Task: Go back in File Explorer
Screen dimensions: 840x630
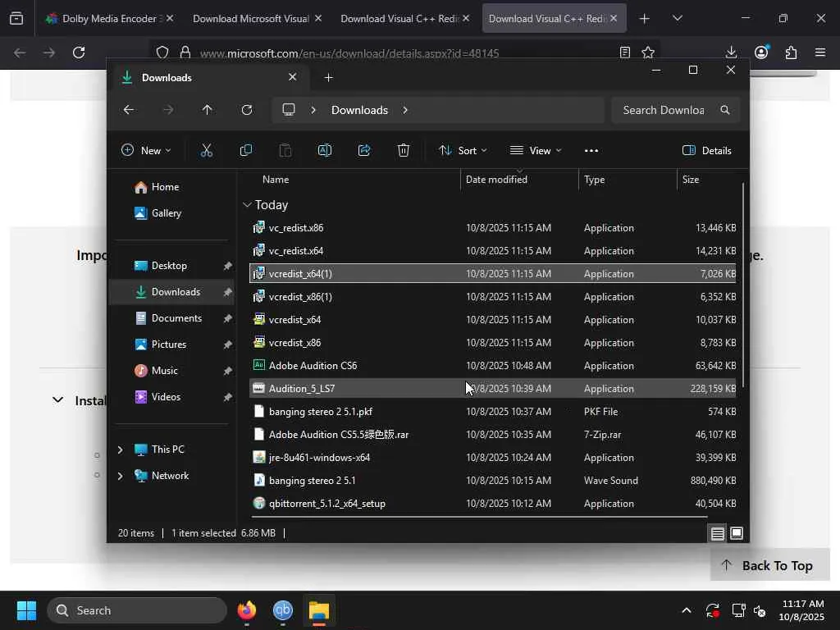Action: (129, 110)
